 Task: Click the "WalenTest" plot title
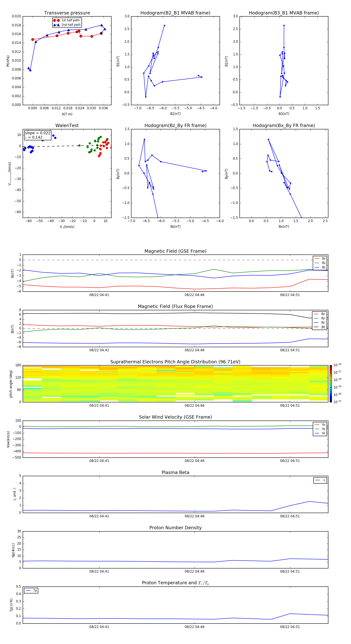click(67, 125)
